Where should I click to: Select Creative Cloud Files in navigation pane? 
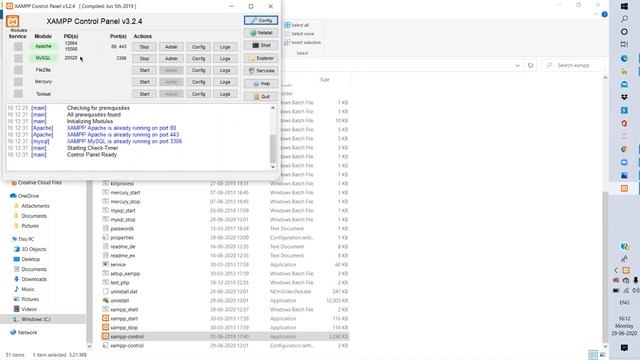[x=36, y=183]
